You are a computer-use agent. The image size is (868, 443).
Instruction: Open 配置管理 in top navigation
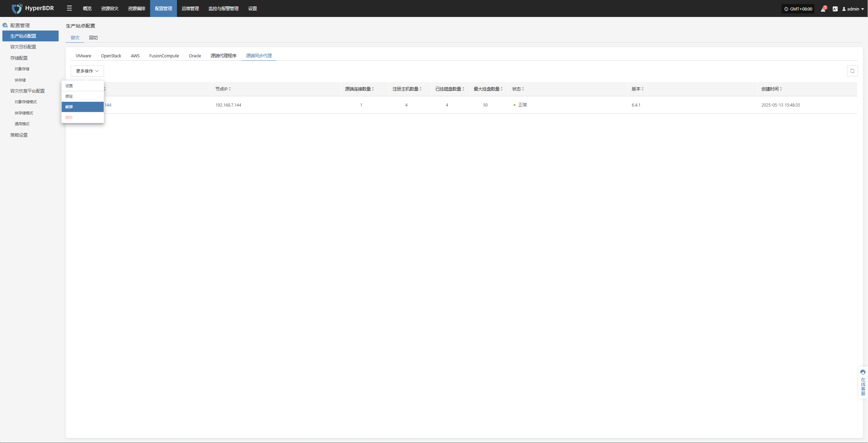coord(163,8)
